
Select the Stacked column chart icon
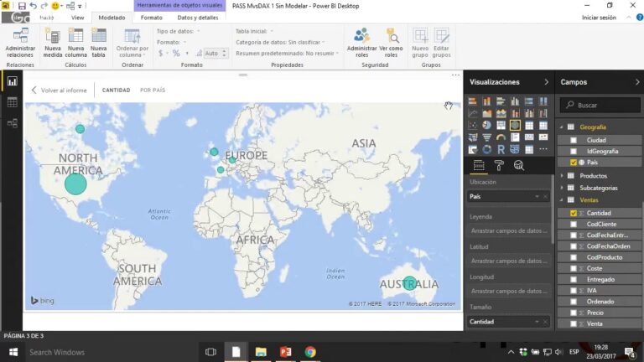[486, 101]
